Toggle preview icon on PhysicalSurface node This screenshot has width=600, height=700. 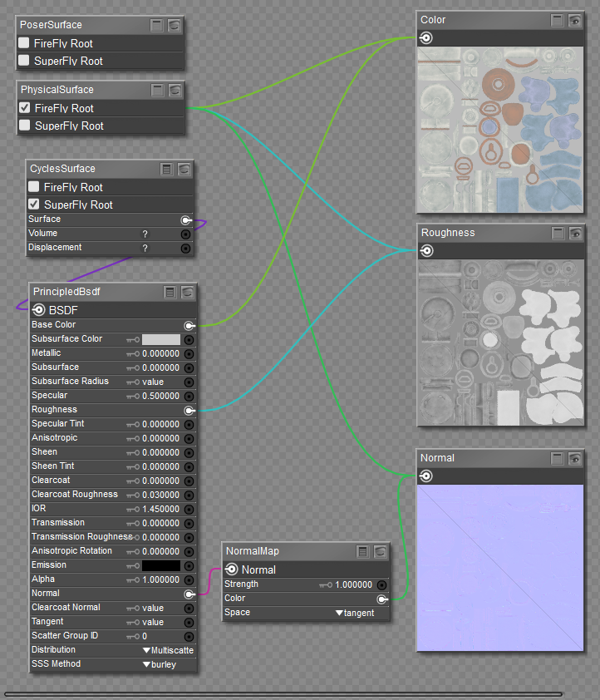(175, 90)
